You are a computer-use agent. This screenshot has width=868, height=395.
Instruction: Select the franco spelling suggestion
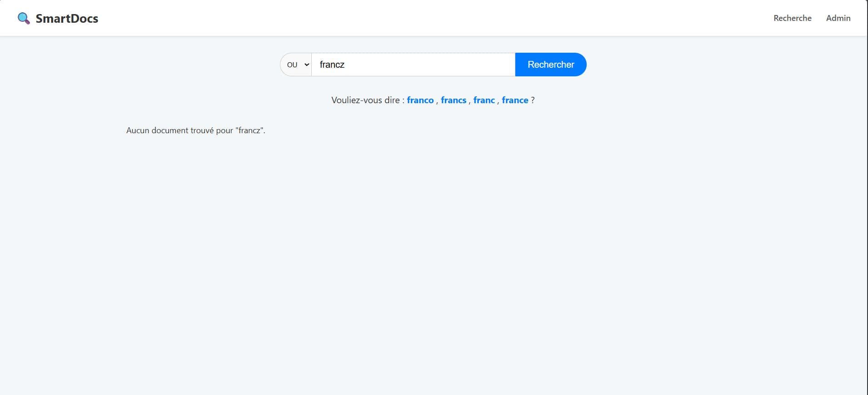point(420,100)
